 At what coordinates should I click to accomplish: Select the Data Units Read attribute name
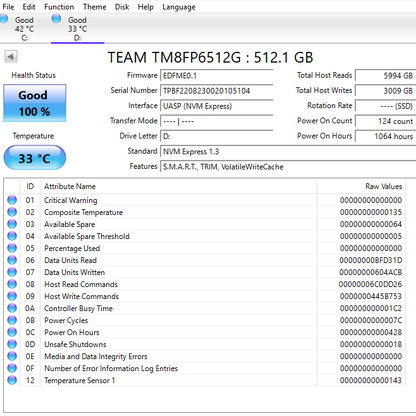[x=70, y=260]
